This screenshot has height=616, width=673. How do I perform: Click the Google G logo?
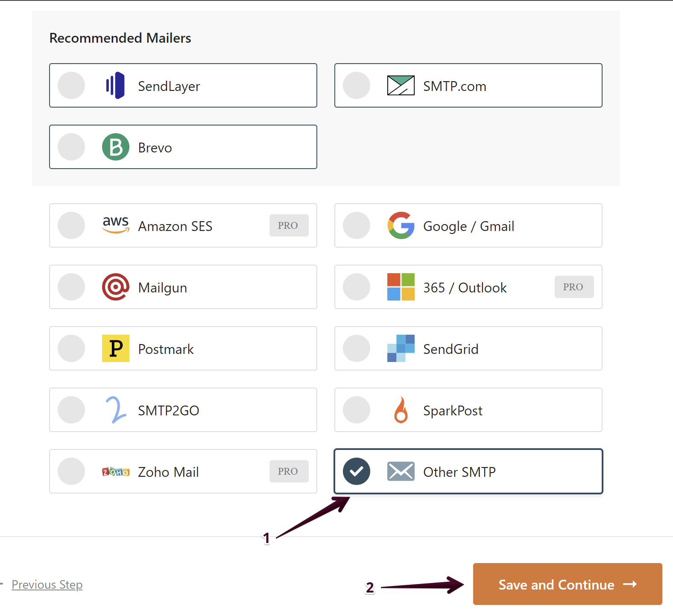401,225
